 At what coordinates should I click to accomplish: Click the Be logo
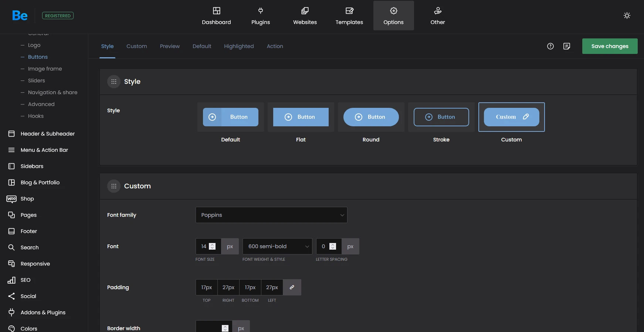click(x=20, y=16)
